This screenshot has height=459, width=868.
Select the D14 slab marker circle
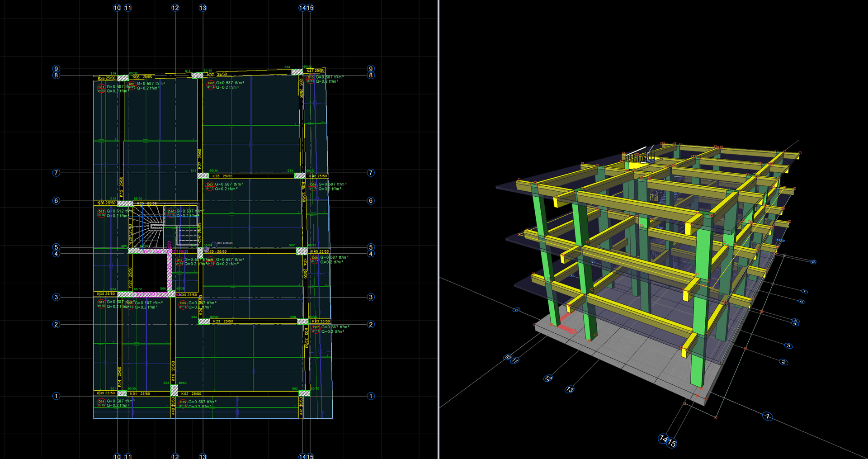click(101, 403)
